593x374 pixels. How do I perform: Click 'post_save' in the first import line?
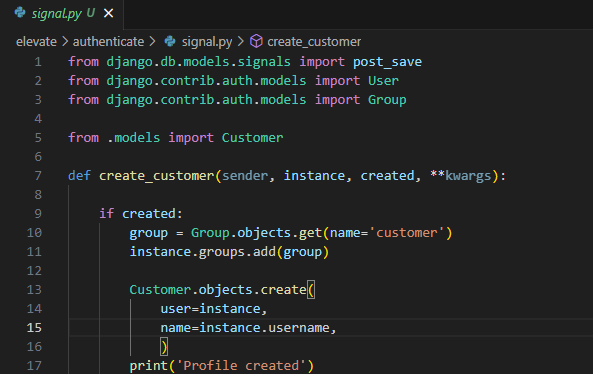[387, 62]
